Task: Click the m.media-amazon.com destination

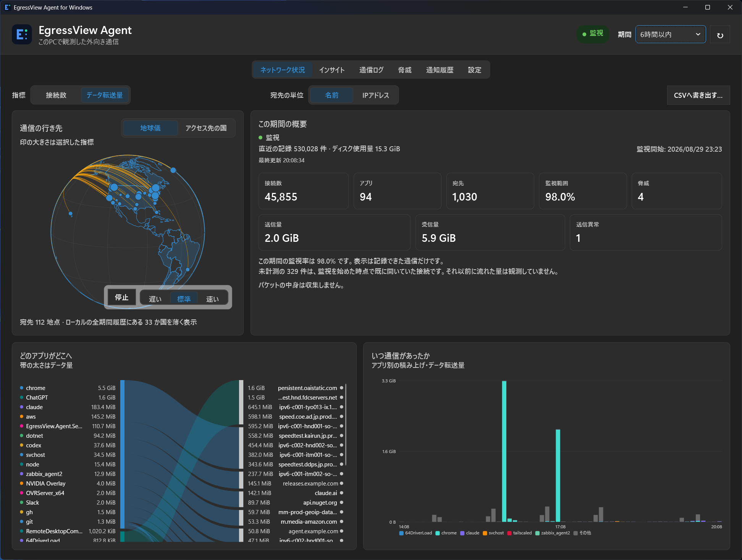Action: pyautogui.click(x=309, y=521)
